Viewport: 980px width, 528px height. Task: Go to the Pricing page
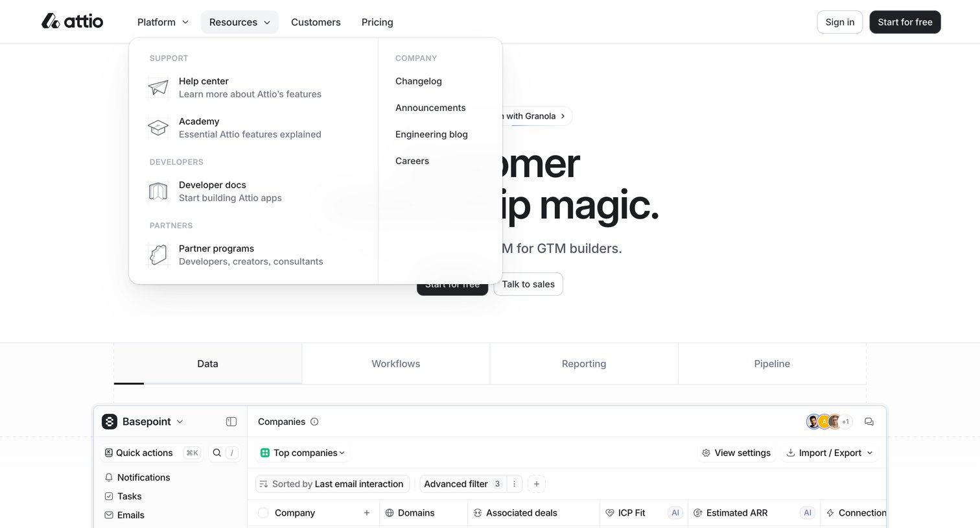[x=377, y=22]
